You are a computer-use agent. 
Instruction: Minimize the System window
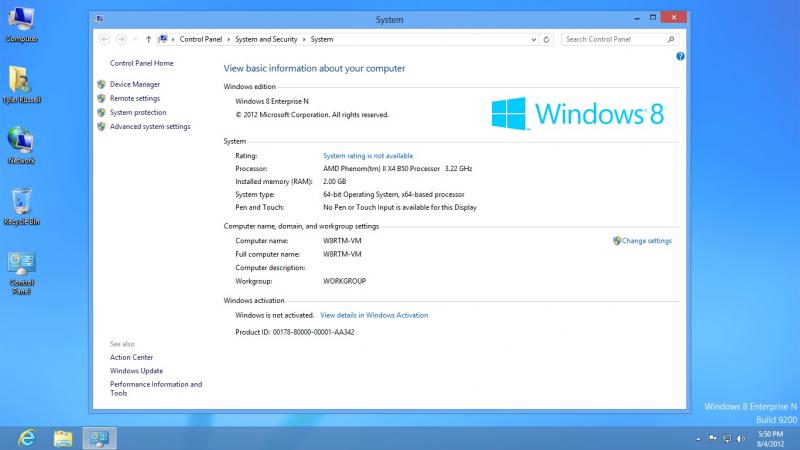[637, 18]
